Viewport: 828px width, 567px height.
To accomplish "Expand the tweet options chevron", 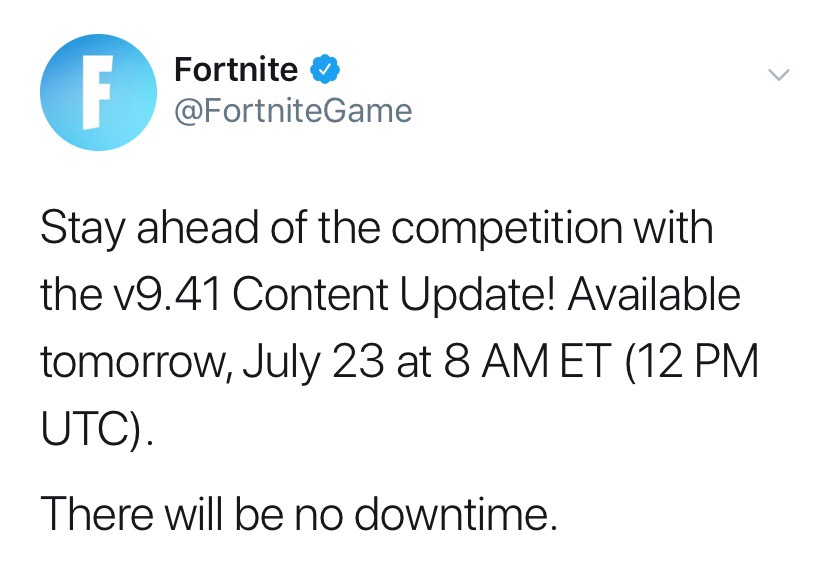I will point(777,75).
